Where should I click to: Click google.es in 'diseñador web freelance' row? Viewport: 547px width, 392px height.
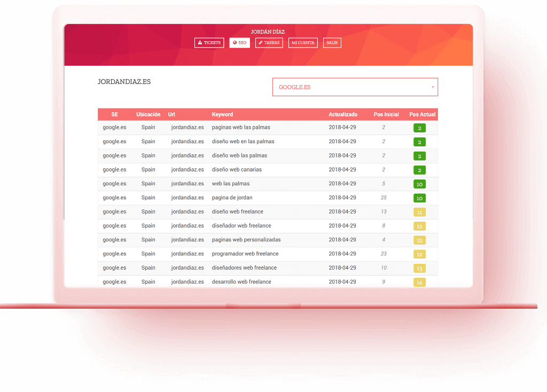[114, 226]
